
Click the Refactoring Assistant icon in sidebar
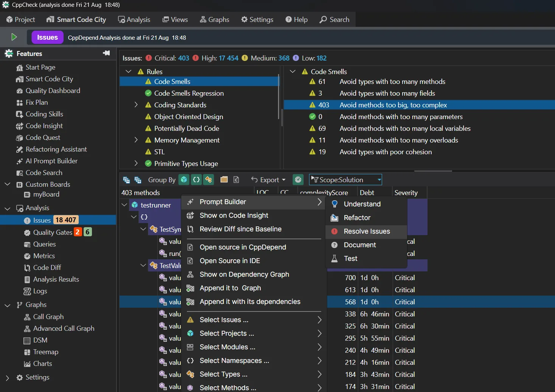click(20, 150)
